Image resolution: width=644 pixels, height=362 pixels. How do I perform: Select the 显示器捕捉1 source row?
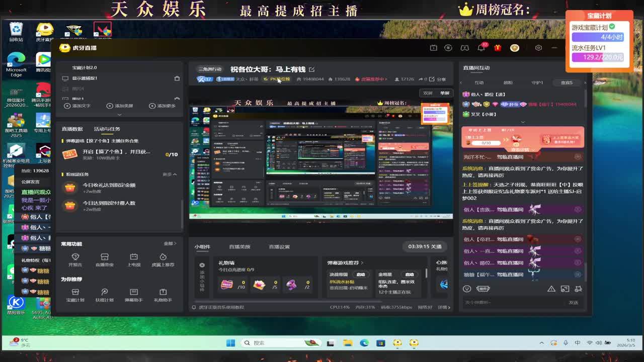pos(120,78)
